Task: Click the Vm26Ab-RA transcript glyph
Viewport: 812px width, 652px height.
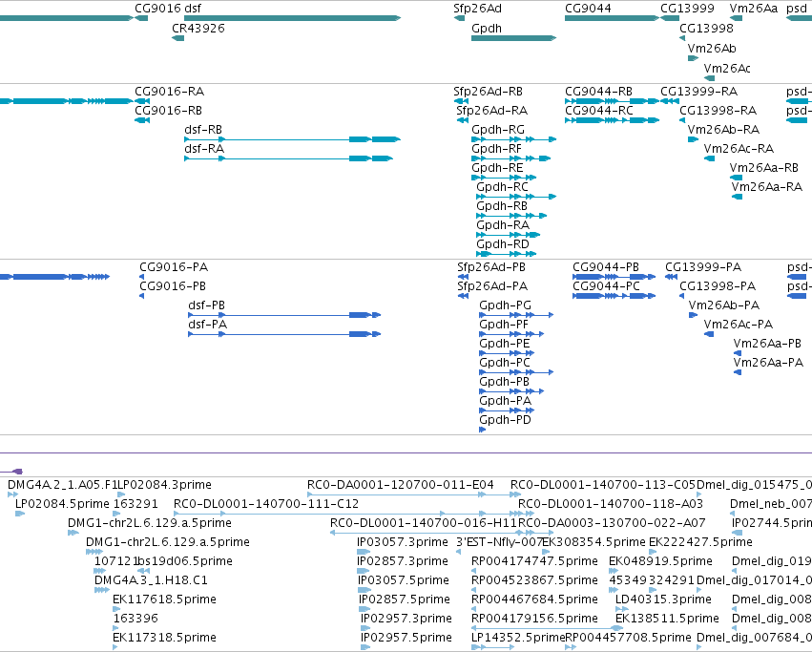Action: pyautogui.click(x=694, y=139)
